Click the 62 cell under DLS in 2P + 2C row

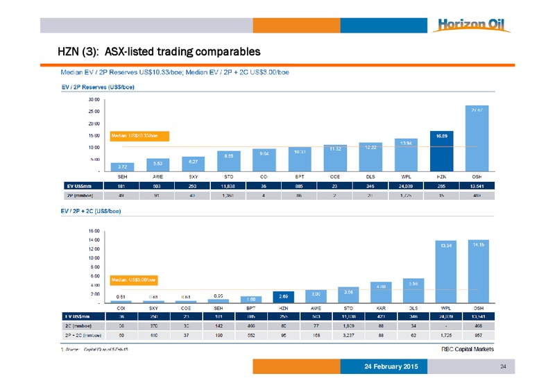tap(413, 335)
